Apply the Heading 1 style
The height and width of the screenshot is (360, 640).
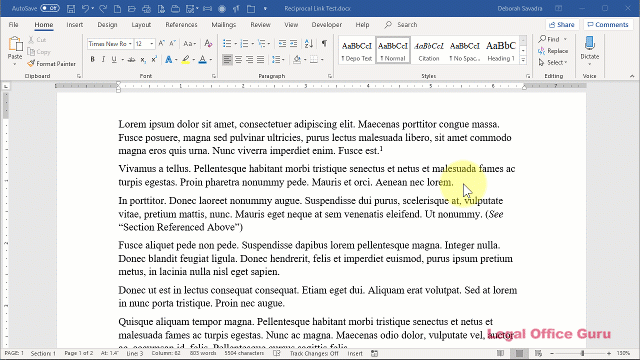500,51
